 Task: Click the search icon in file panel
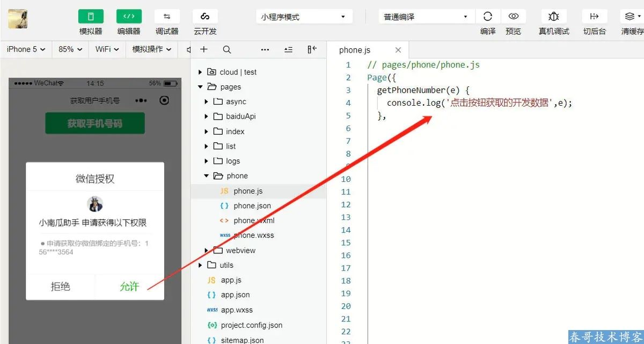[227, 49]
